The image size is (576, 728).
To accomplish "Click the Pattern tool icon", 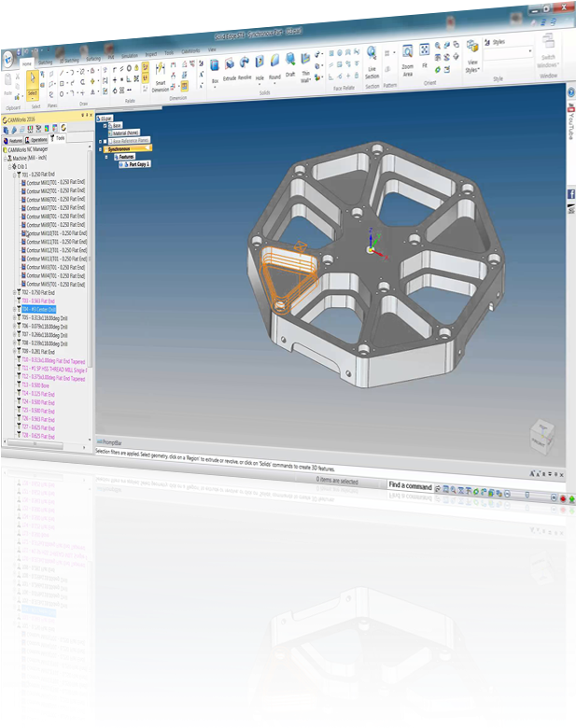I will (x=386, y=53).
